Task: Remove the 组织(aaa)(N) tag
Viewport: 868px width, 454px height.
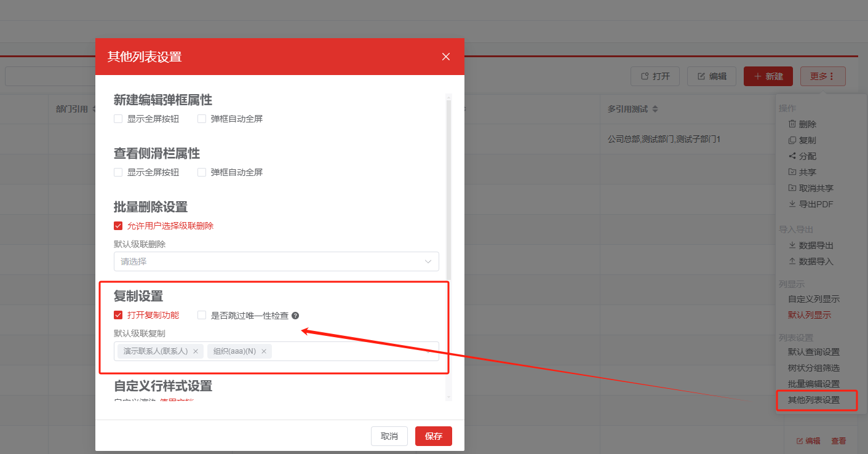Action: [x=264, y=351]
